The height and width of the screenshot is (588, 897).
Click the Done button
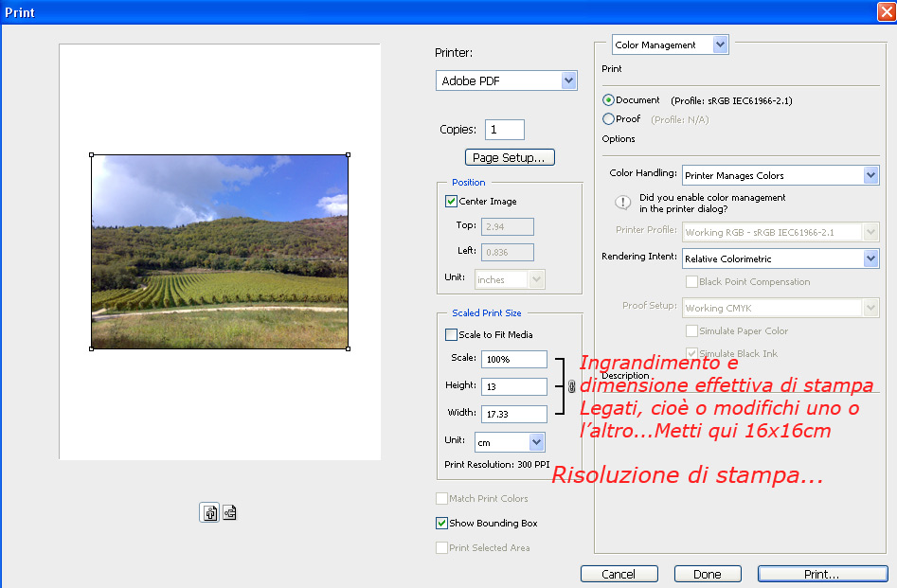pos(708,574)
